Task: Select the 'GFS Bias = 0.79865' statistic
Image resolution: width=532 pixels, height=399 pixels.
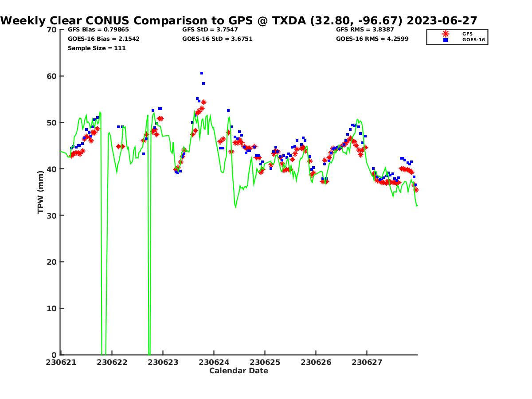Action: (98, 30)
